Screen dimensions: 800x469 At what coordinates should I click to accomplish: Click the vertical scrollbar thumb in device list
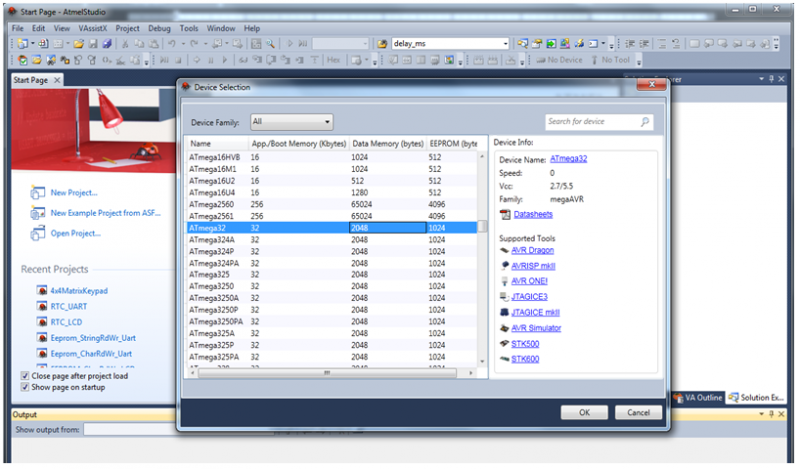point(482,226)
